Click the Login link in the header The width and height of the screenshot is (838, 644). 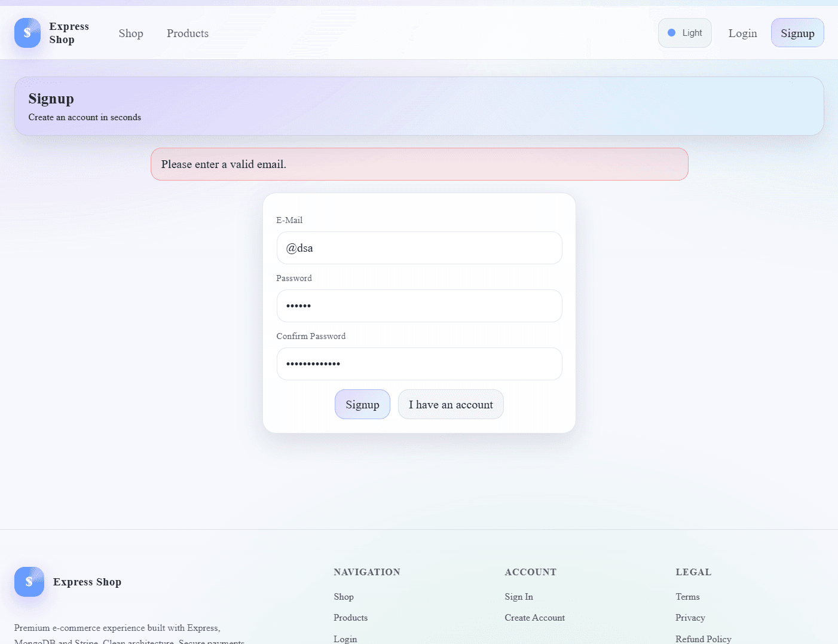742,33
